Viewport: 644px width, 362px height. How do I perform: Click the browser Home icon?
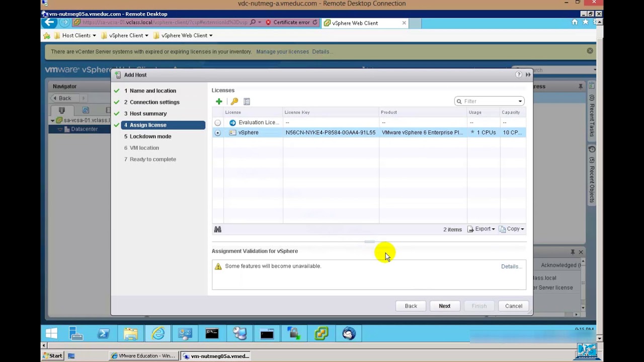(575, 22)
